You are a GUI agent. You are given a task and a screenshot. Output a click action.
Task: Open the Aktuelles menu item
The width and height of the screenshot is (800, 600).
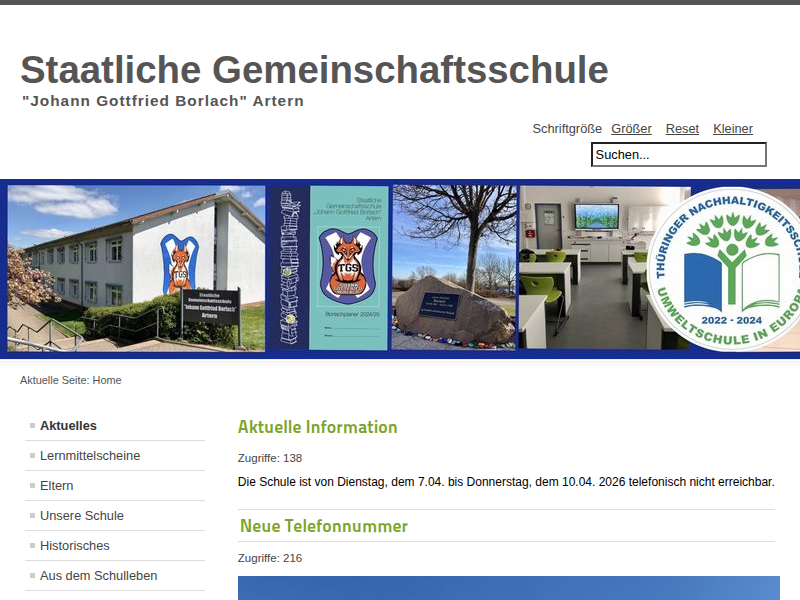click(68, 426)
